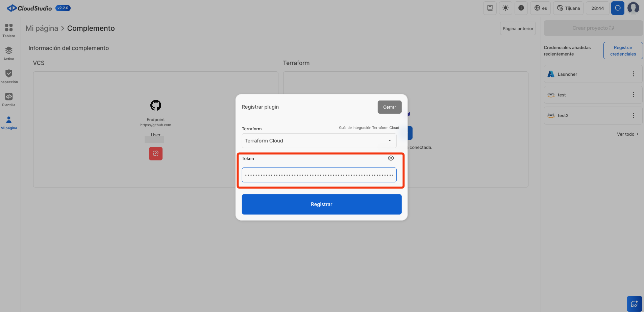The height and width of the screenshot is (312, 644).
Task: Open the Tablero sidebar menu
Action: coord(9,30)
